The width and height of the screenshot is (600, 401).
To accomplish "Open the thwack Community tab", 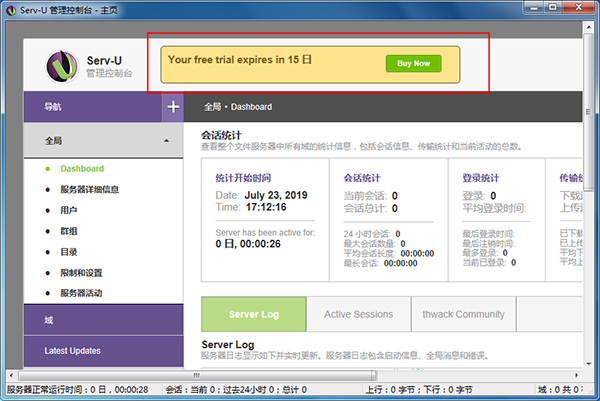I will (466, 314).
